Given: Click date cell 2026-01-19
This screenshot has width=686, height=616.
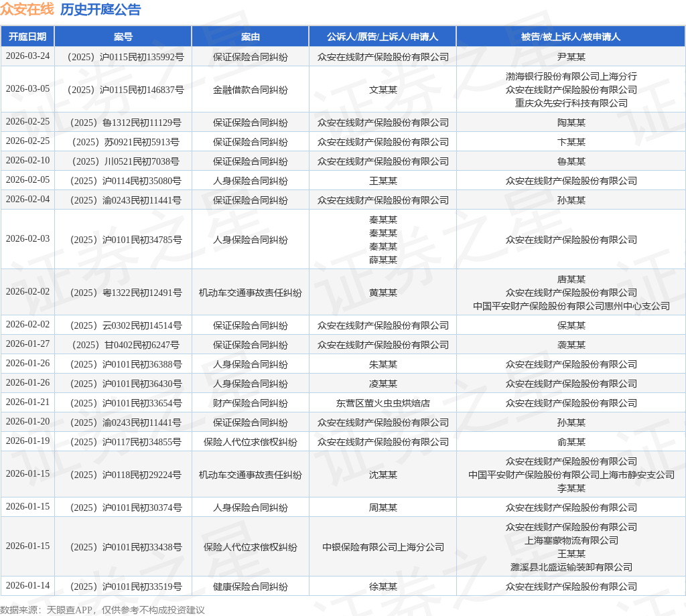Looking at the screenshot, I should (x=27, y=441).
